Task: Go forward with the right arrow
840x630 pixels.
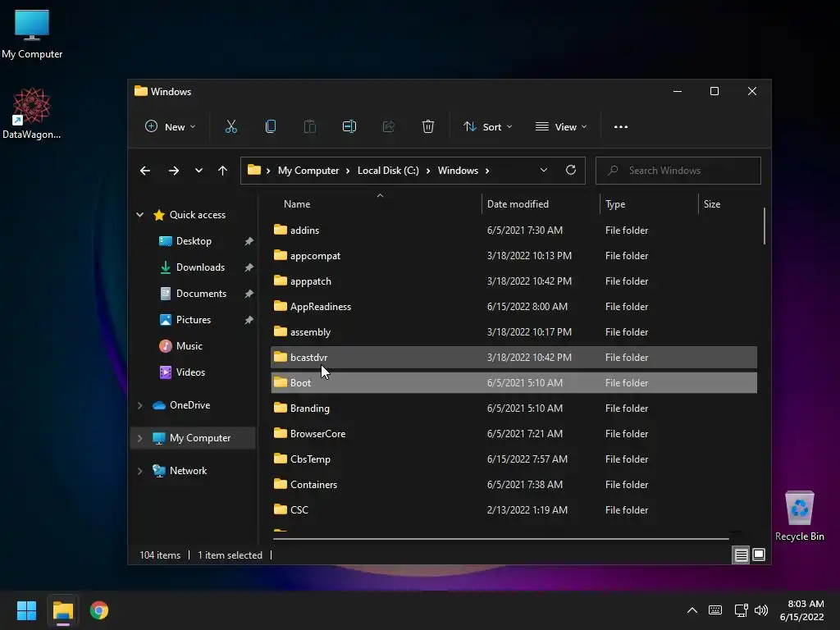Action: coord(174,171)
